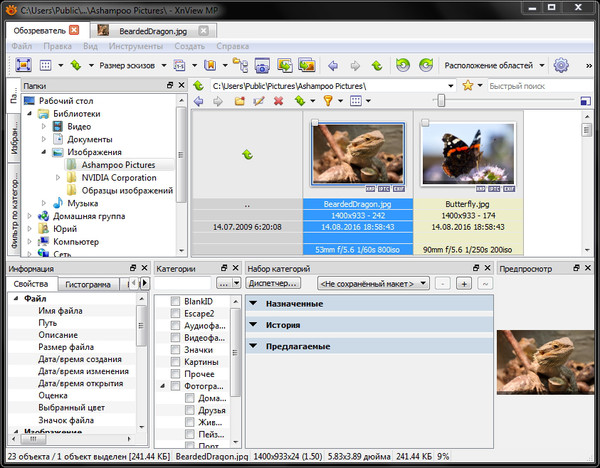Undock the Предпросмотр panel
The width and height of the screenshot is (600, 468).
pyautogui.click(x=576, y=268)
